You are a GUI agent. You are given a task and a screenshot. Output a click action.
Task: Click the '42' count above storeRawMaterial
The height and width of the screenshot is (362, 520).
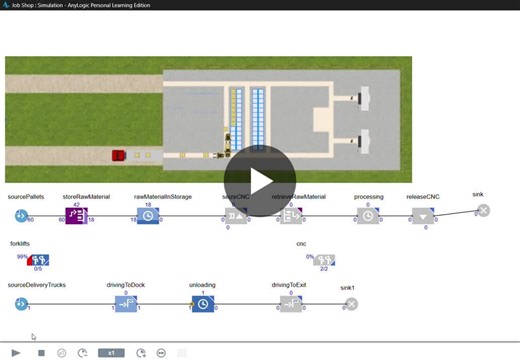pyautogui.click(x=76, y=205)
